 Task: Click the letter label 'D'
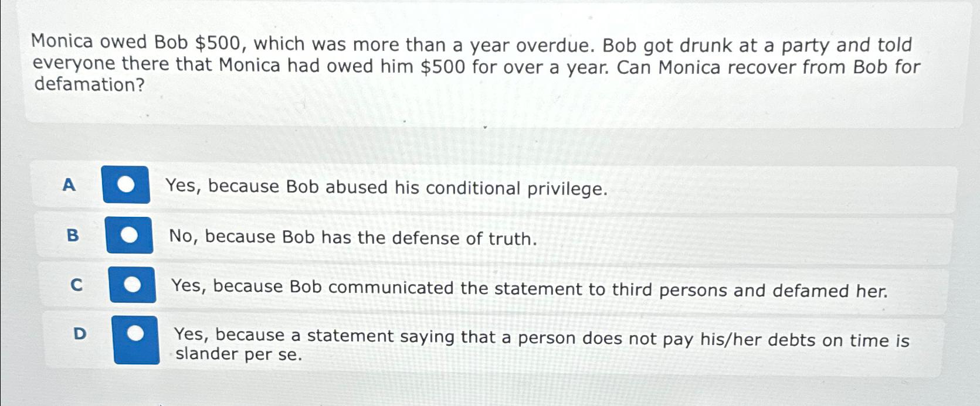pos(80,333)
